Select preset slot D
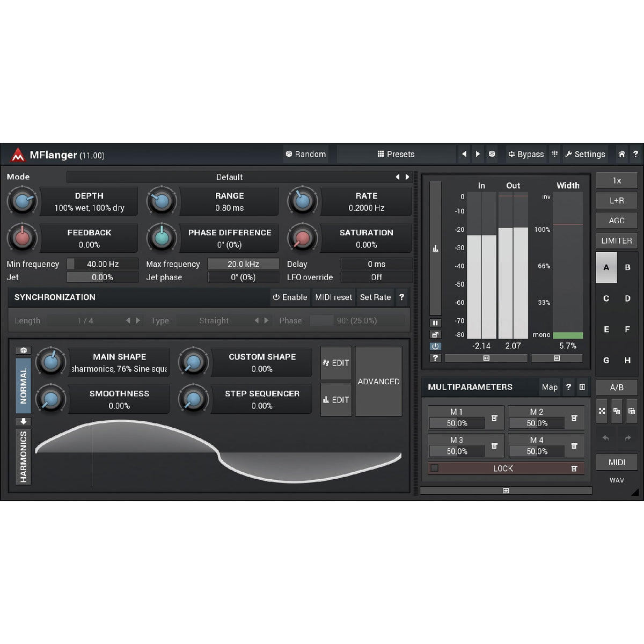Image resolution: width=644 pixels, height=644 pixels. [x=627, y=298]
